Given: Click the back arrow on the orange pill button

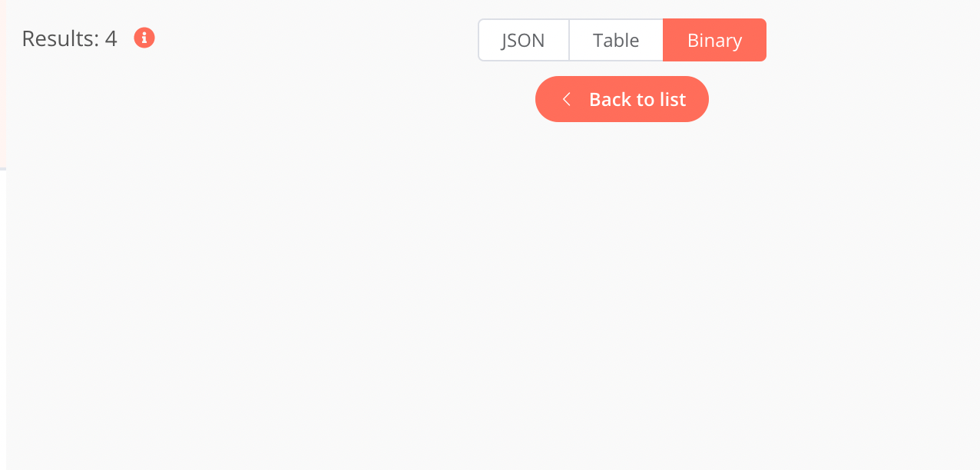Looking at the screenshot, I should (566, 99).
